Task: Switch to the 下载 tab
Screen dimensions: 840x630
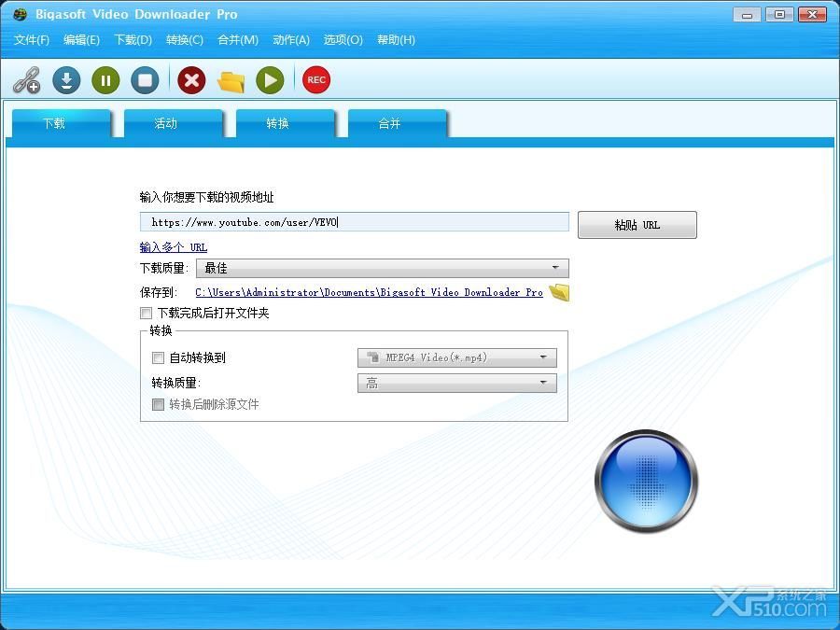Action: point(61,124)
